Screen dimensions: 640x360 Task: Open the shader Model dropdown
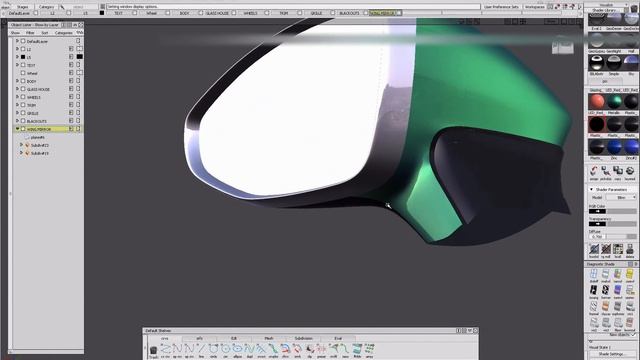tap(621, 197)
